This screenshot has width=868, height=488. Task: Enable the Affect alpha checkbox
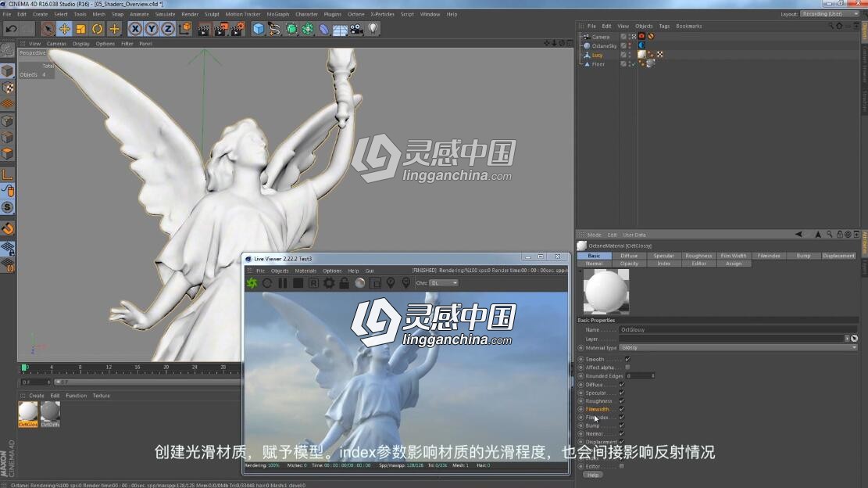point(627,368)
